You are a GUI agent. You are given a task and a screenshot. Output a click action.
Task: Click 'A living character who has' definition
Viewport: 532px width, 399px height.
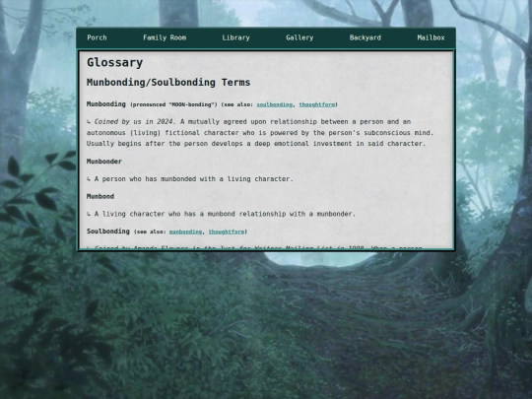click(225, 214)
